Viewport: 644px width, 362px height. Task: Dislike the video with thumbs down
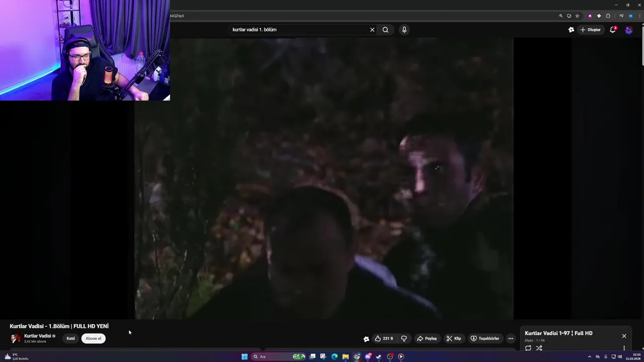click(x=404, y=338)
